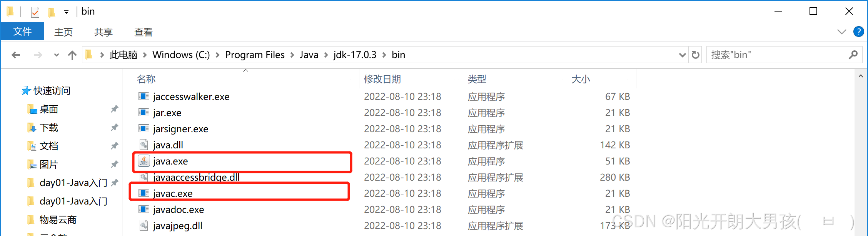Open the quick access toolbar dropdown
Viewport: 868px width, 236px height.
[66, 12]
